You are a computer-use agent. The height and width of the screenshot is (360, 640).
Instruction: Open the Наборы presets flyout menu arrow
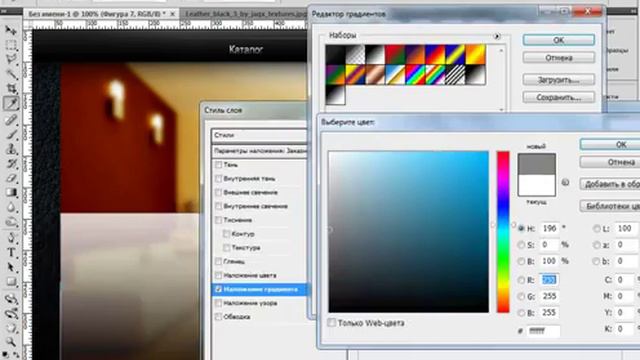(x=497, y=36)
